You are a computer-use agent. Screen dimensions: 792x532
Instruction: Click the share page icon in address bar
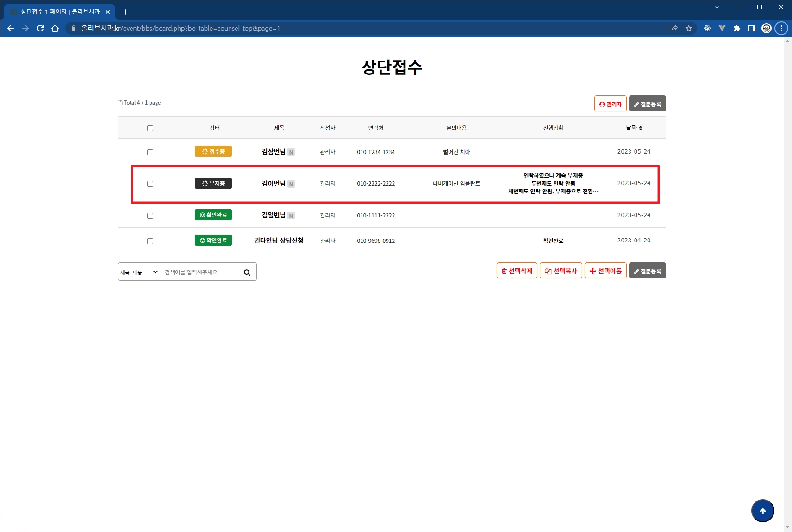coord(674,28)
